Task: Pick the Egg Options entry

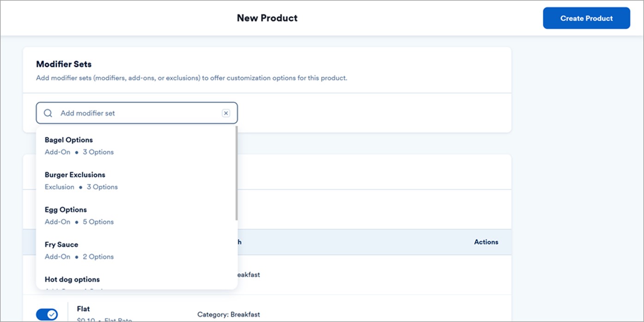Action: pyautogui.click(x=136, y=215)
